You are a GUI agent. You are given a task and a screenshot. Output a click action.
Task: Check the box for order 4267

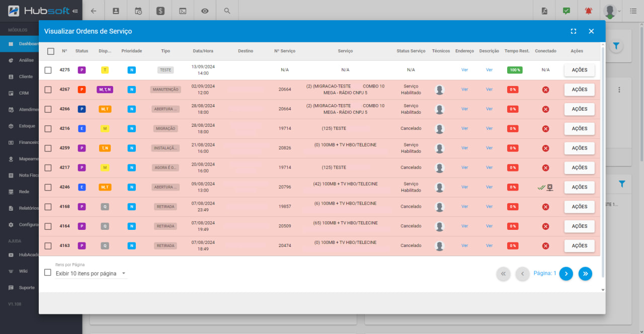click(48, 90)
